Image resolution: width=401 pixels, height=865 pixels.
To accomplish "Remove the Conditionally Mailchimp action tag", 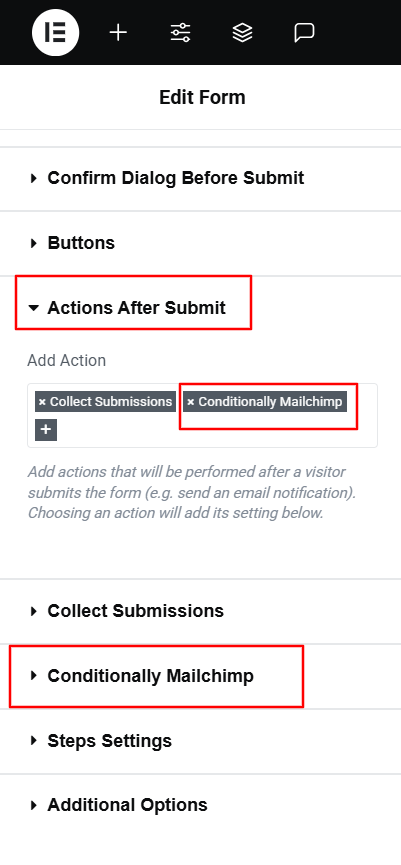I will 190,402.
